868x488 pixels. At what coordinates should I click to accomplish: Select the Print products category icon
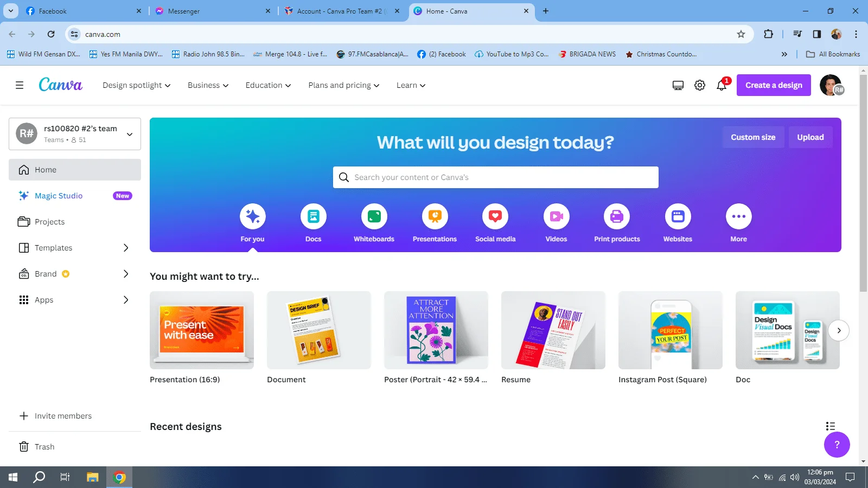tap(617, 216)
